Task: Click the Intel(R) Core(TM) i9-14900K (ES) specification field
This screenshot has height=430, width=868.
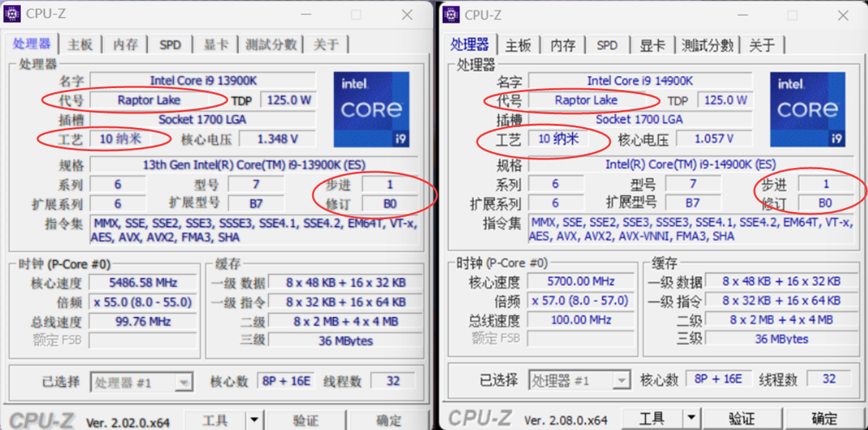Action: point(691,165)
